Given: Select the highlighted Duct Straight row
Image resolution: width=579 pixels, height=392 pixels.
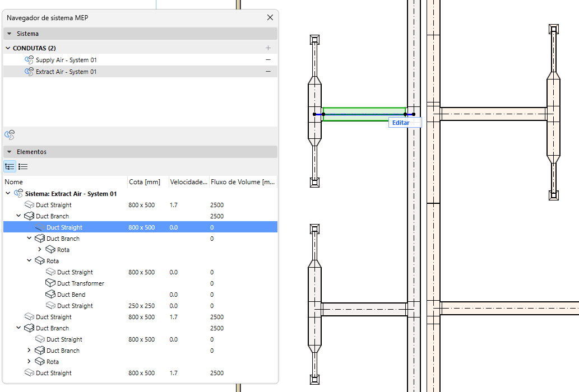Looking at the screenshot, I should click(x=64, y=227).
